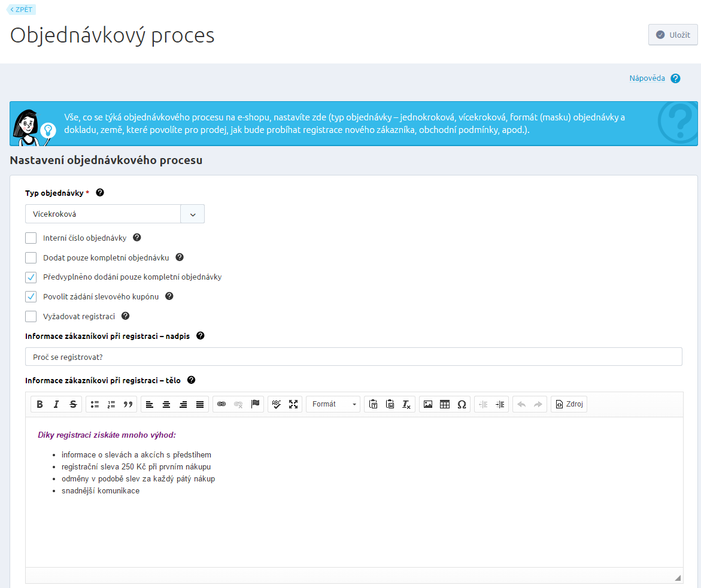Enable Interní číslo objednávky checkbox
This screenshot has width=701, height=588.
[31, 238]
